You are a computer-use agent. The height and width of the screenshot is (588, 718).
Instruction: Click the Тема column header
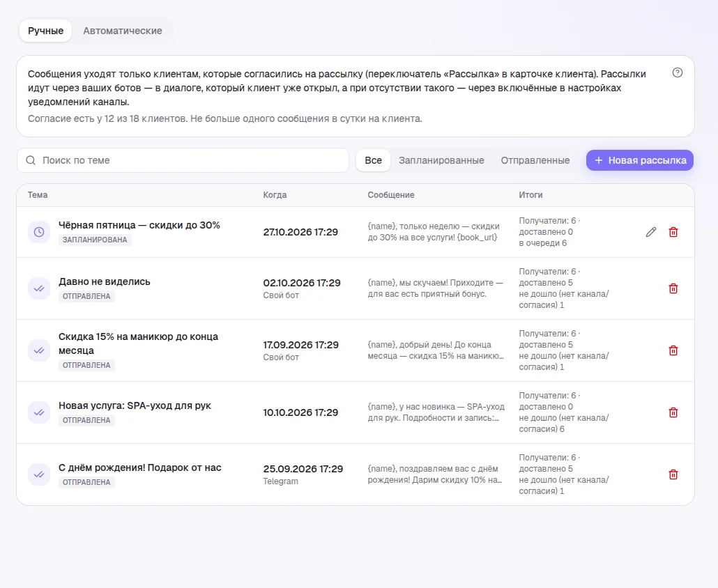[x=38, y=195]
